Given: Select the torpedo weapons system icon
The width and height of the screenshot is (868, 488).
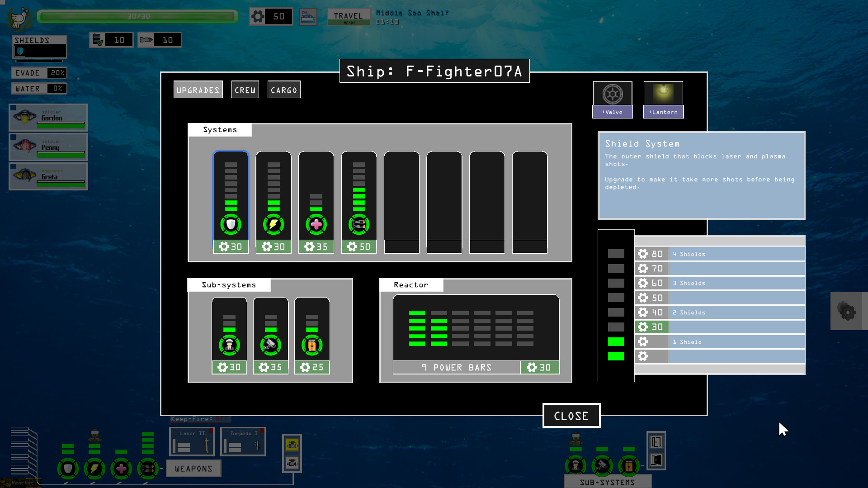Looking at the screenshot, I should pos(359,225).
